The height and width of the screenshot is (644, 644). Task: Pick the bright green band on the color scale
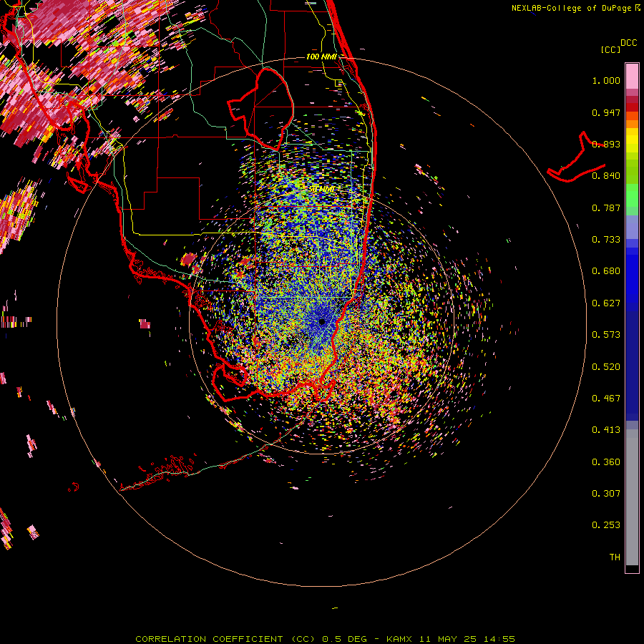[x=632, y=195]
